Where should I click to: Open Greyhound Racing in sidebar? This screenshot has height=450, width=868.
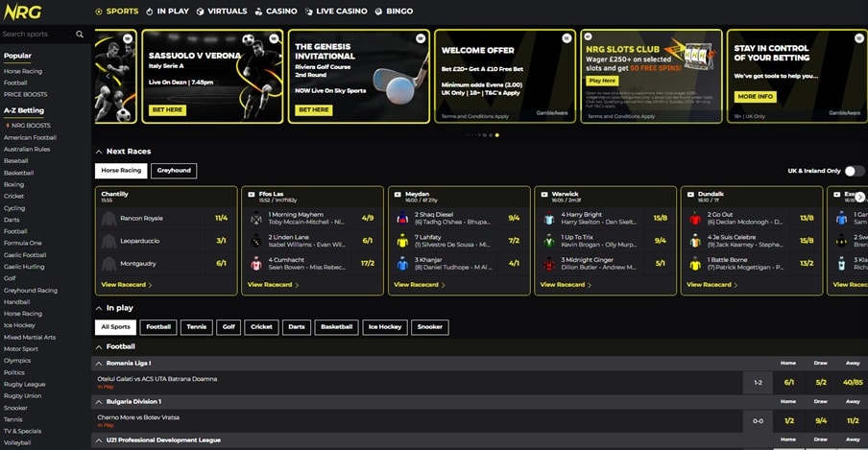tap(31, 291)
